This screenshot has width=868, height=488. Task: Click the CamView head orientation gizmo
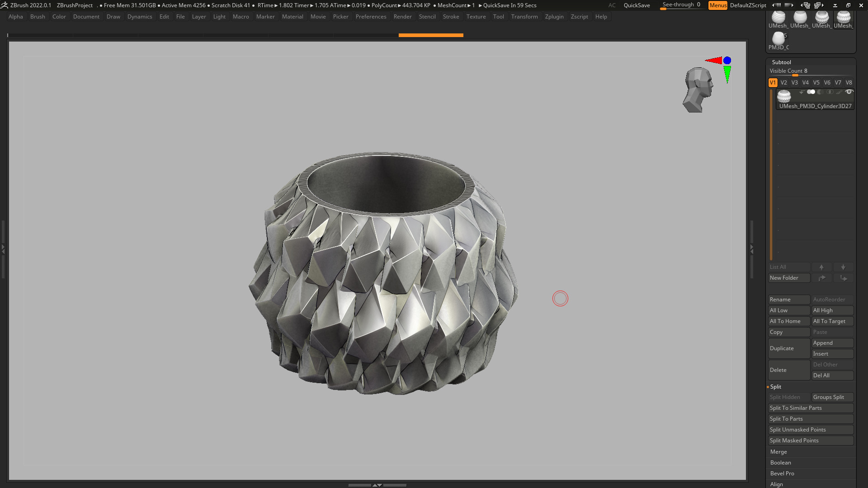click(698, 90)
